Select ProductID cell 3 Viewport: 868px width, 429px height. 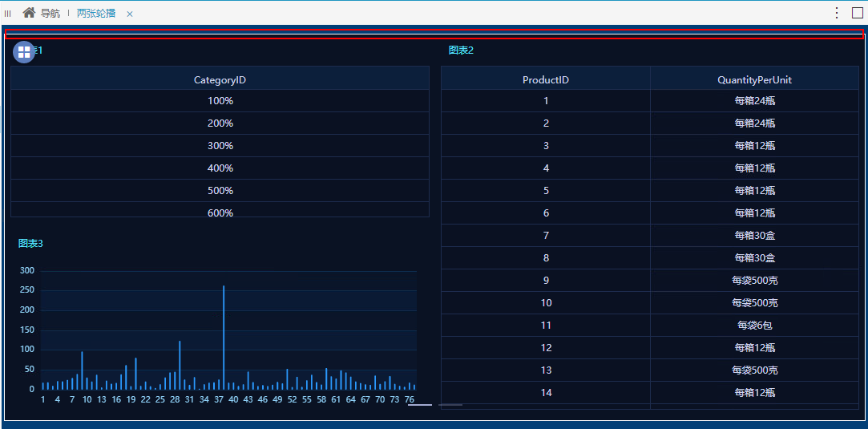[x=546, y=146]
